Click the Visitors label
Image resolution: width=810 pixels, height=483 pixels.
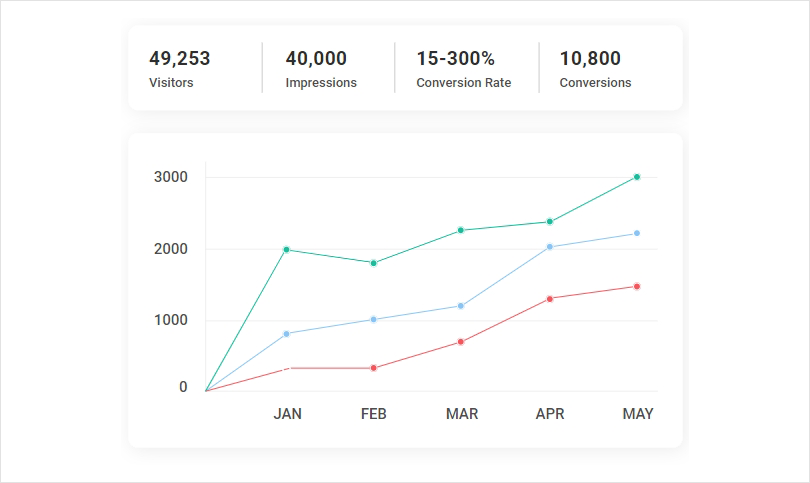pos(171,83)
